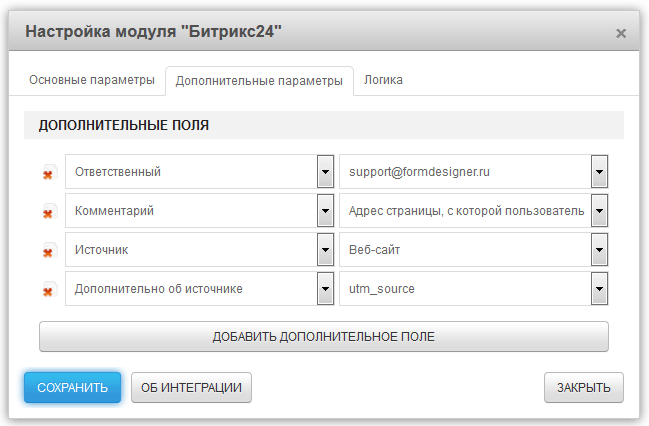The height and width of the screenshot is (426, 649).
Task: Open the Дополнительно об источнике dropdown
Action: 325,288
